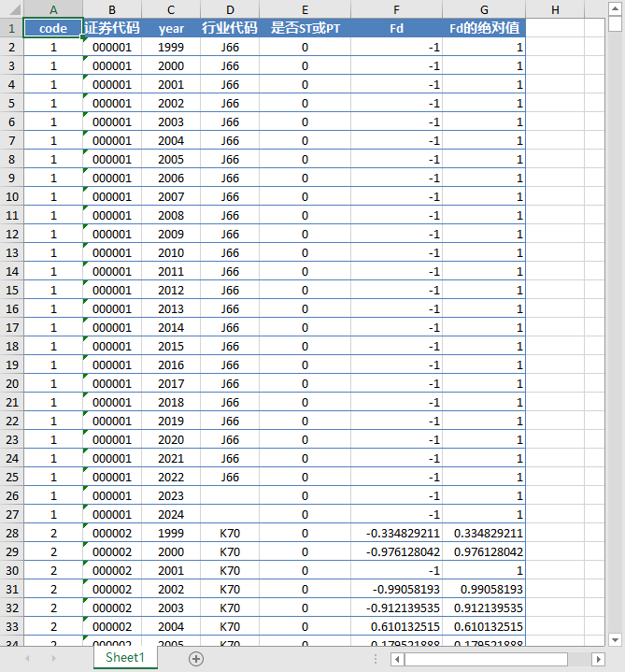Image resolution: width=625 pixels, height=672 pixels.
Task: Select cell with -0.99058193
Action: coord(396,590)
